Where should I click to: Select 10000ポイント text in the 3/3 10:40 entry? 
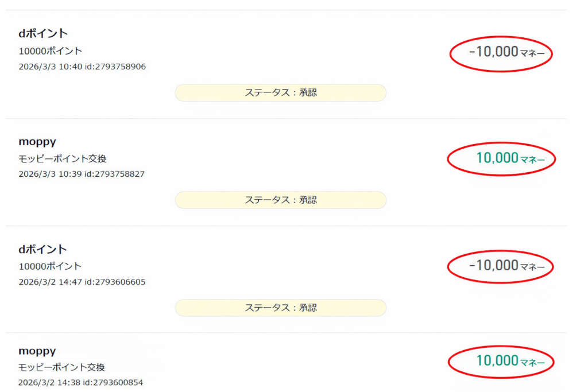pos(51,51)
